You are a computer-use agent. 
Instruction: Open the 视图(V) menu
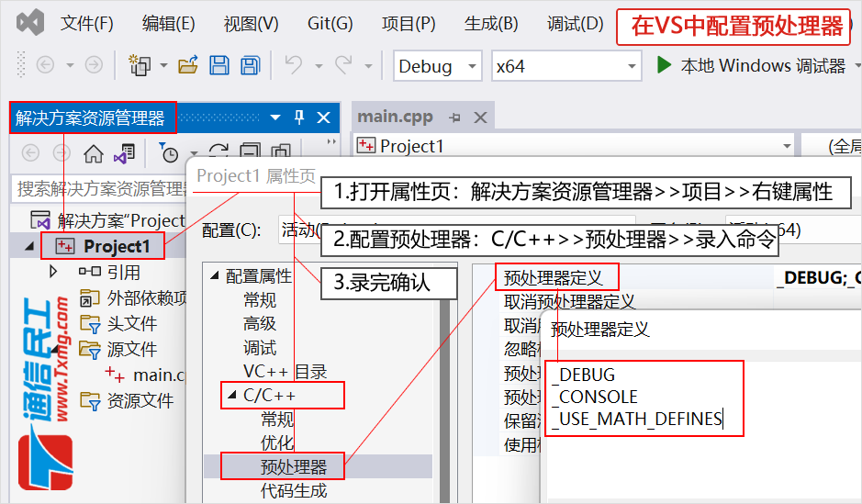[252, 24]
